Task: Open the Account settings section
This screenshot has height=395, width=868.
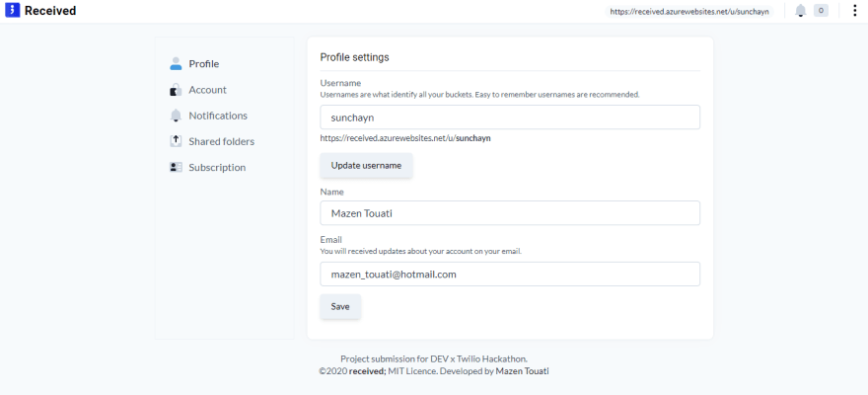Action: 207,90
